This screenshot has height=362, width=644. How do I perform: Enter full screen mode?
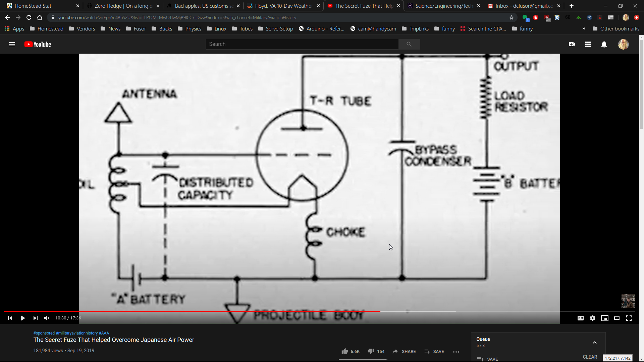629,318
